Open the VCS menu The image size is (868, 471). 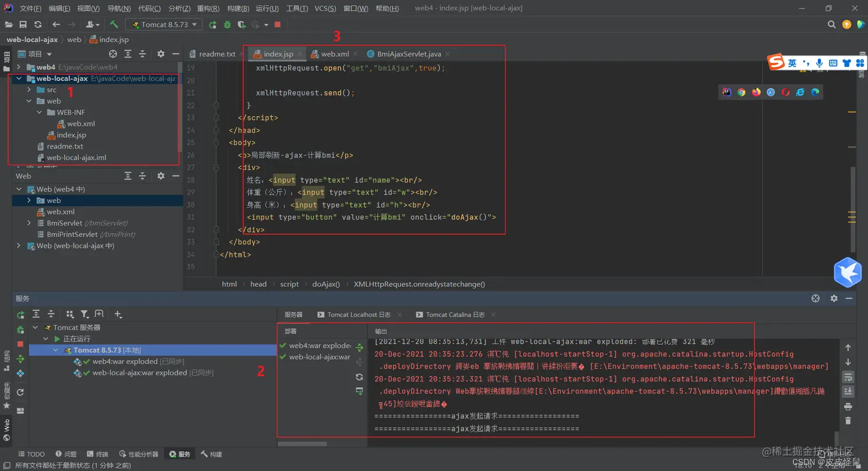pos(325,8)
